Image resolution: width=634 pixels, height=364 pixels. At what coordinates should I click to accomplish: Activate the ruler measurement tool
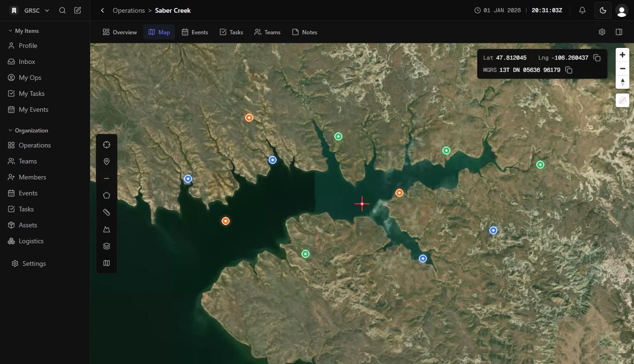pyautogui.click(x=107, y=212)
